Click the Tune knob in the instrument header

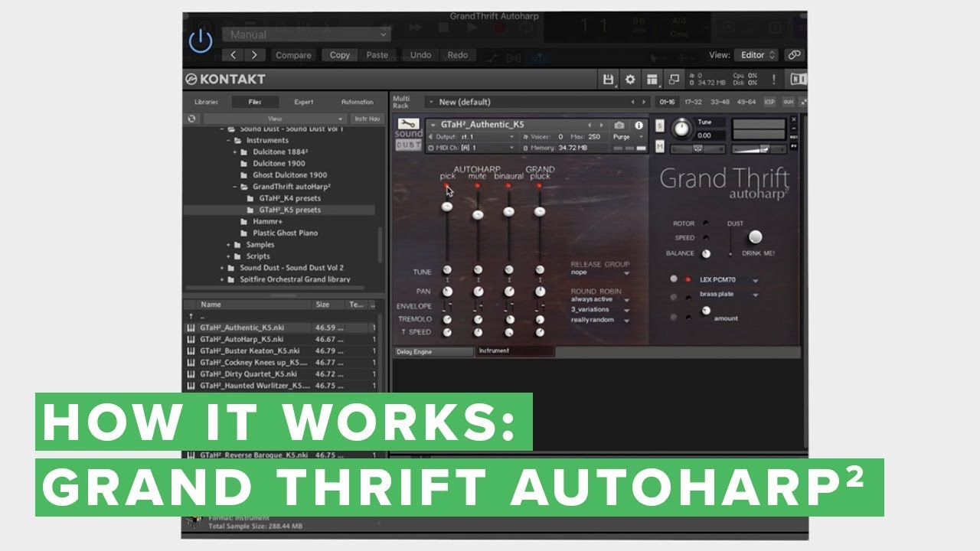[680, 128]
